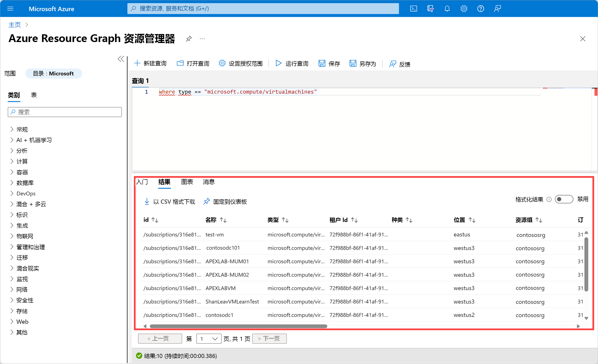Sort by 类型 column
The width and height of the screenshot is (598, 364).
click(285, 220)
